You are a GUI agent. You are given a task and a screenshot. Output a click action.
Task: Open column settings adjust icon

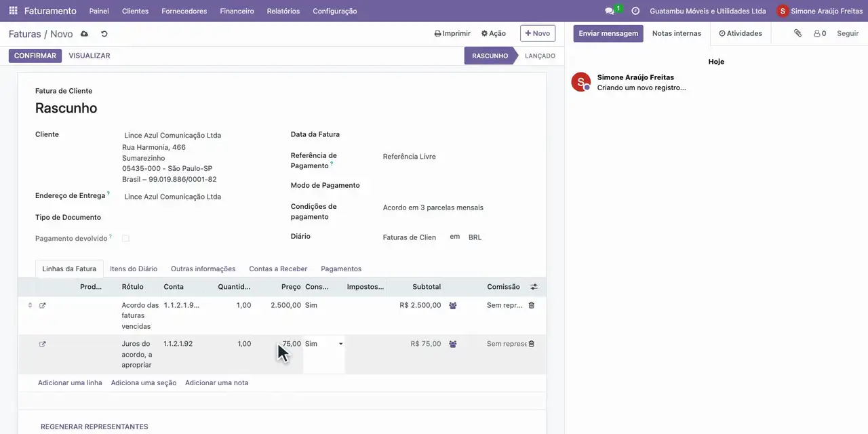click(534, 287)
